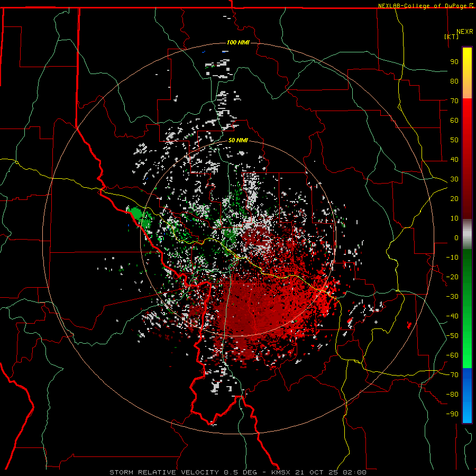The height and width of the screenshot is (476, 476).
Task: Click the Storm Relative Velocity caption text
Action: point(237,472)
